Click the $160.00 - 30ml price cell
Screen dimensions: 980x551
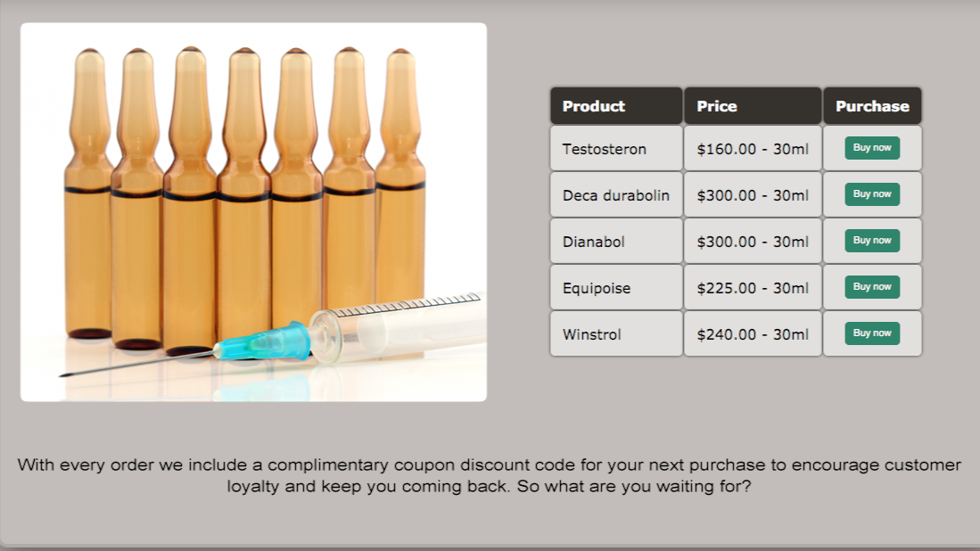pos(752,149)
